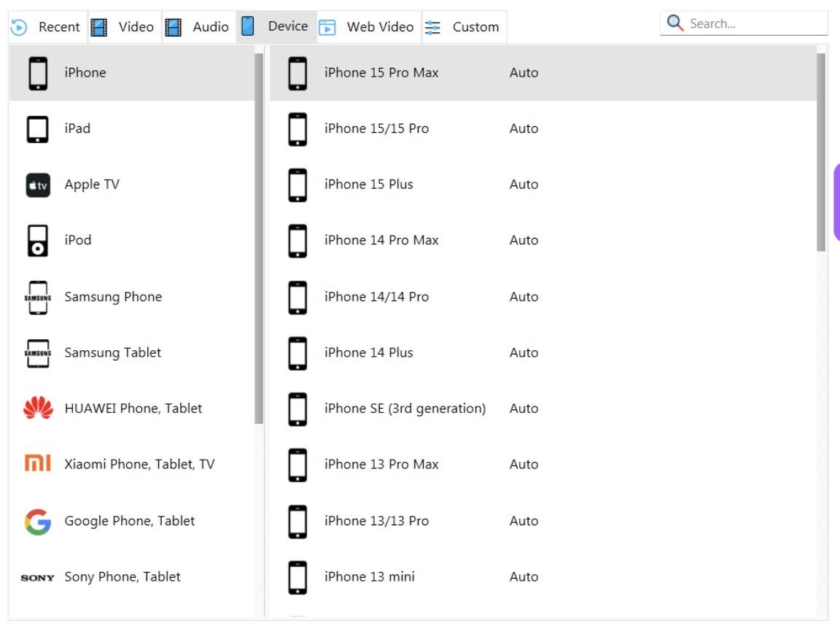
Task: Select Google Phone, Tablet label
Action: [x=129, y=520]
